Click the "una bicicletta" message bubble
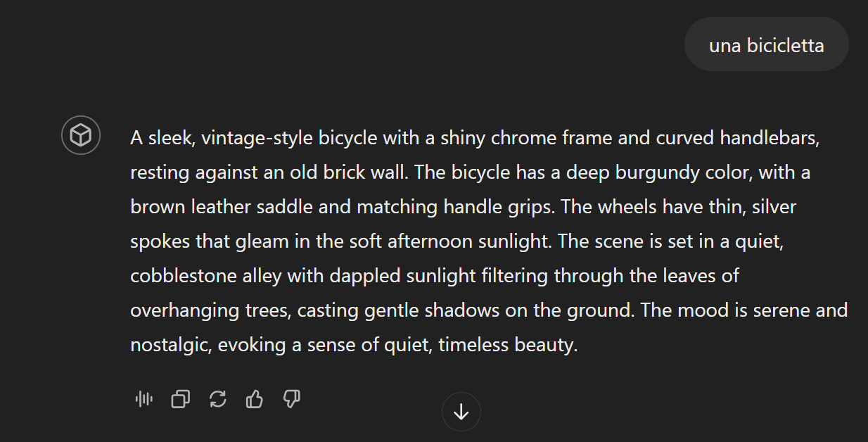The image size is (868, 442). click(766, 46)
